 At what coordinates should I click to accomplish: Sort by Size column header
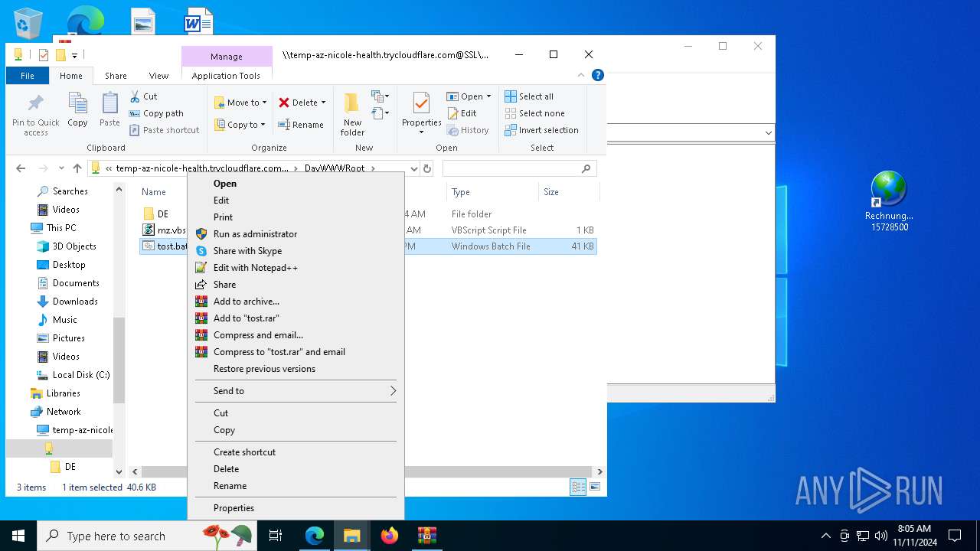pos(567,192)
